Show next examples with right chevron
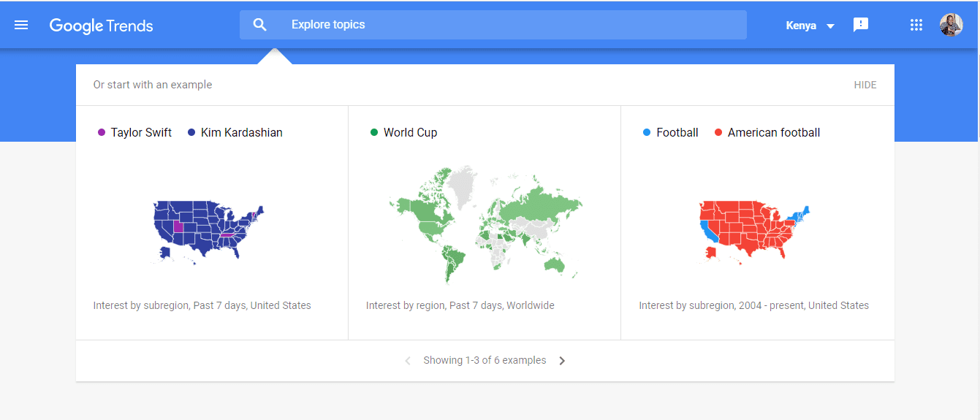980x420 pixels. (x=562, y=360)
